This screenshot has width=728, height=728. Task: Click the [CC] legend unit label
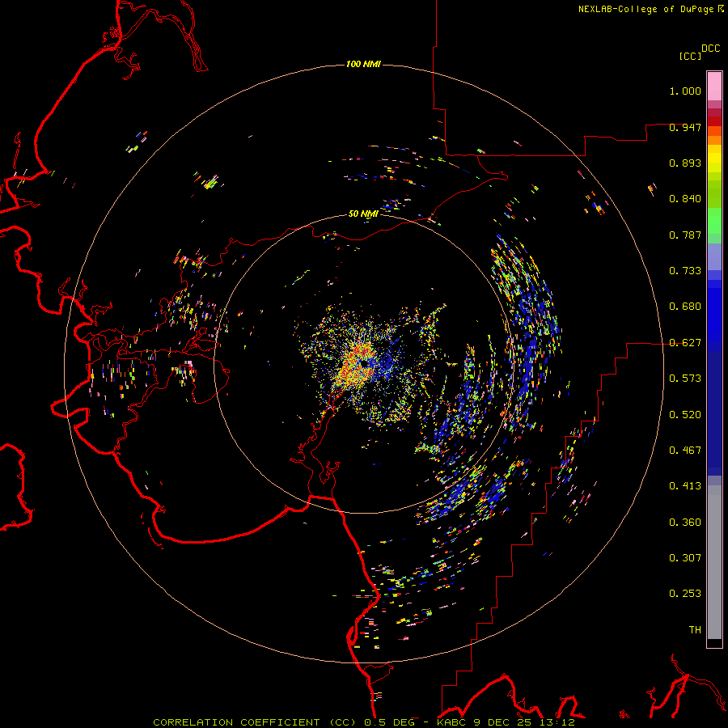coord(690,56)
